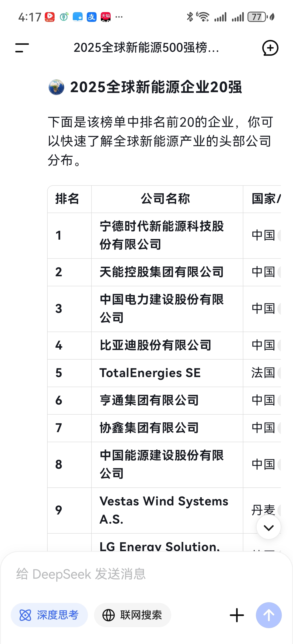Viewport: 293px width, 644px height.
Task: Tap the 排名 column header
Action: point(67,199)
